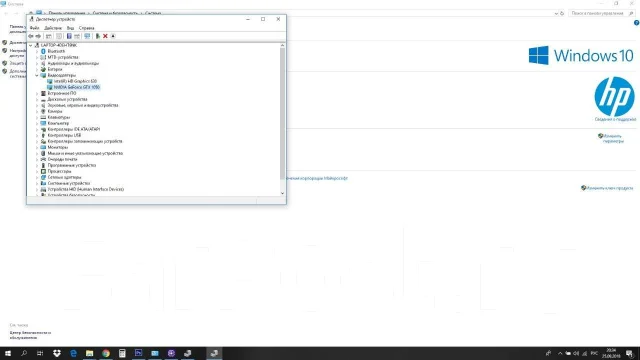Collapse the LAPTOP root computer node
640x360 pixels.
(31, 45)
